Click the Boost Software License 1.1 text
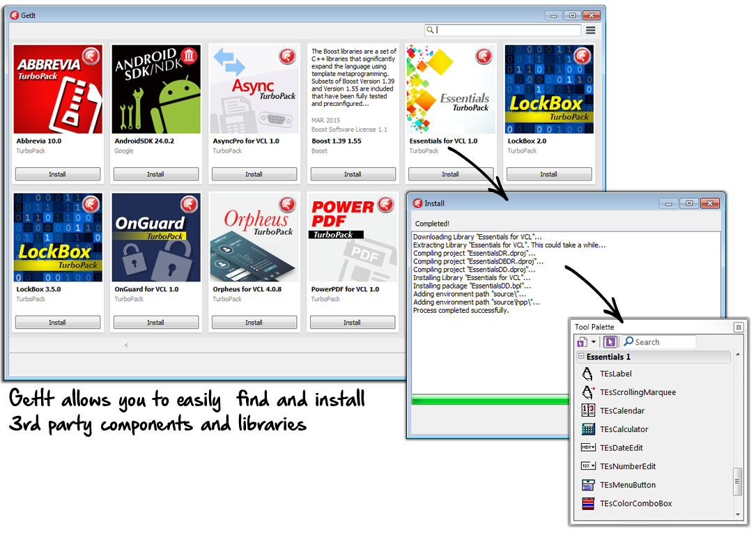The height and width of the screenshot is (533, 756). pos(349,130)
